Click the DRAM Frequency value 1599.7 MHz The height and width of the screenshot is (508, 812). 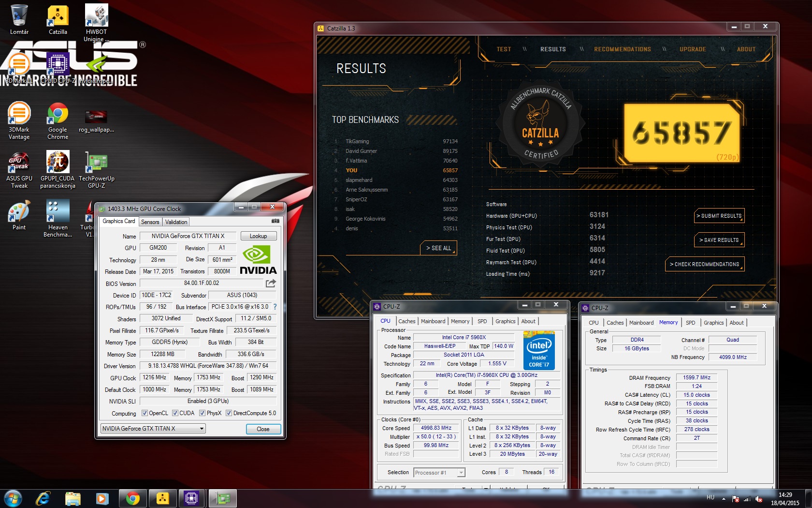point(696,378)
